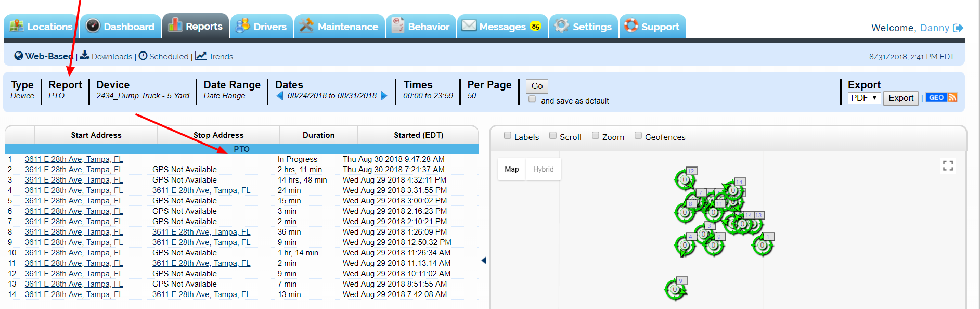
Task: Sort by the Started (EDT) column
Action: click(x=418, y=135)
